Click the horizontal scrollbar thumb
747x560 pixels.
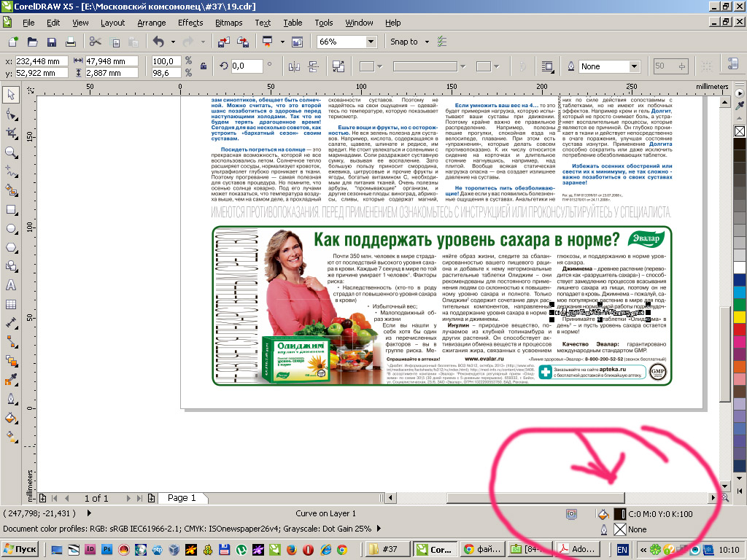[x=535, y=497]
